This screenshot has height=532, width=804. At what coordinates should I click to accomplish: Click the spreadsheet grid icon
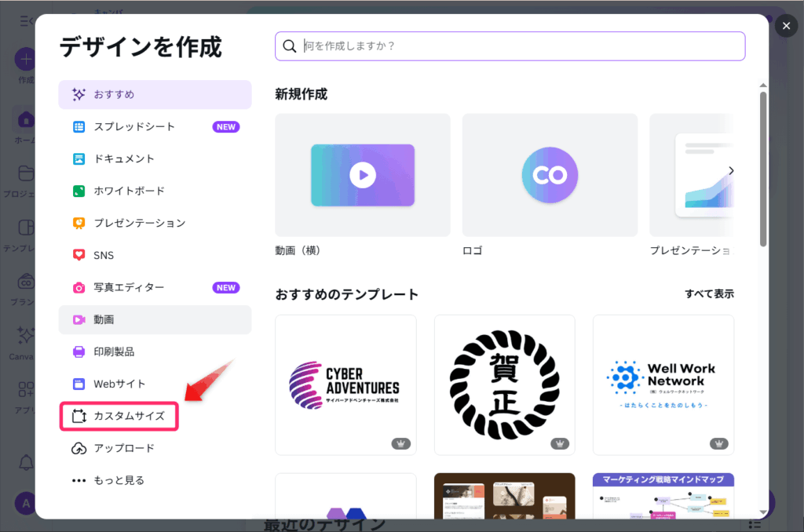tap(79, 126)
